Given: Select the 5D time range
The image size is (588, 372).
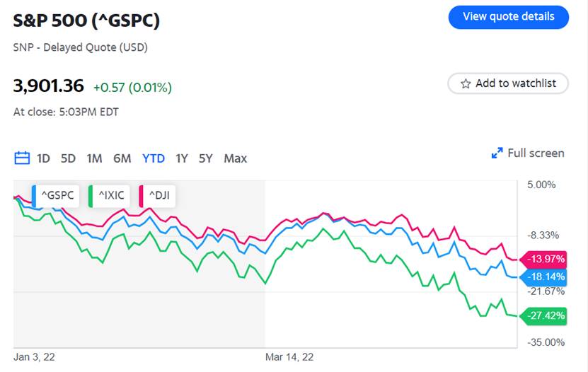Looking at the screenshot, I should tap(68, 158).
